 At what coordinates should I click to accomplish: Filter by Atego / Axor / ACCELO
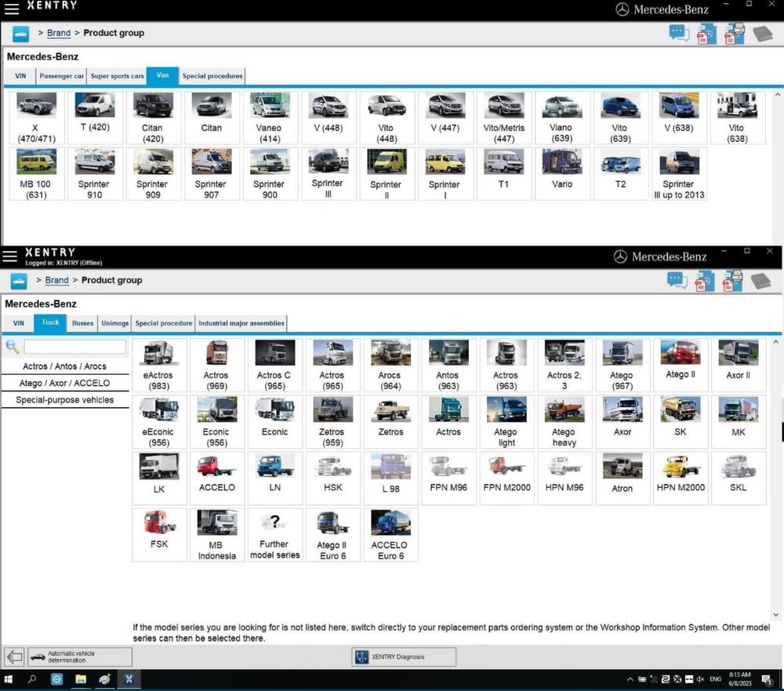pyautogui.click(x=64, y=383)
